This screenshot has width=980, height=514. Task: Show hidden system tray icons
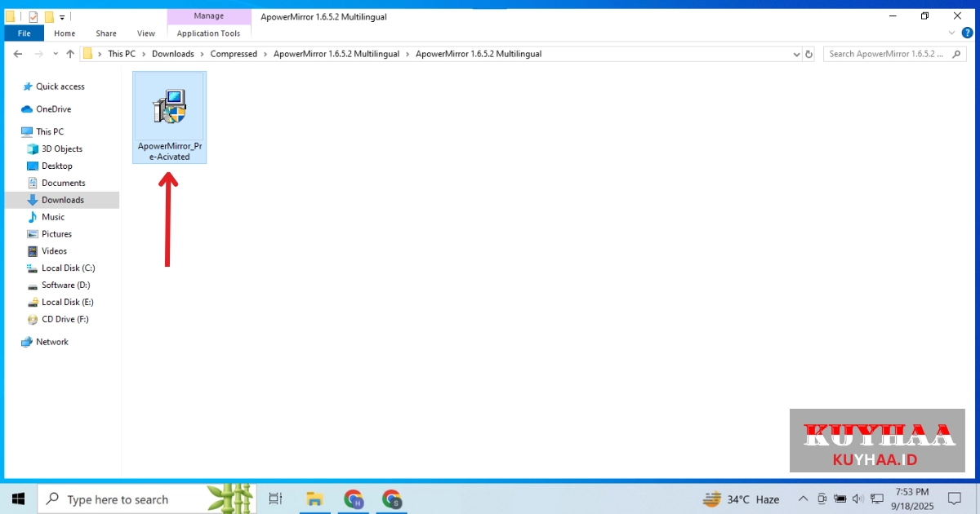point(803,498)
